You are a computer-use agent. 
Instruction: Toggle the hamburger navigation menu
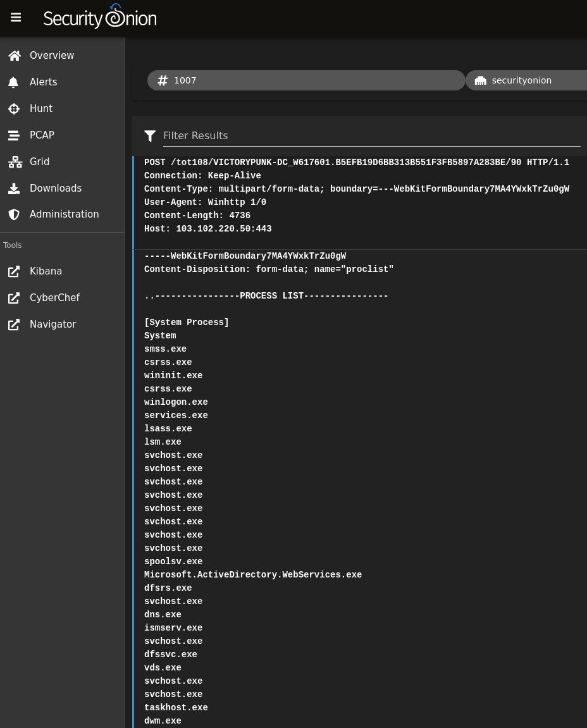click(16, 18)
